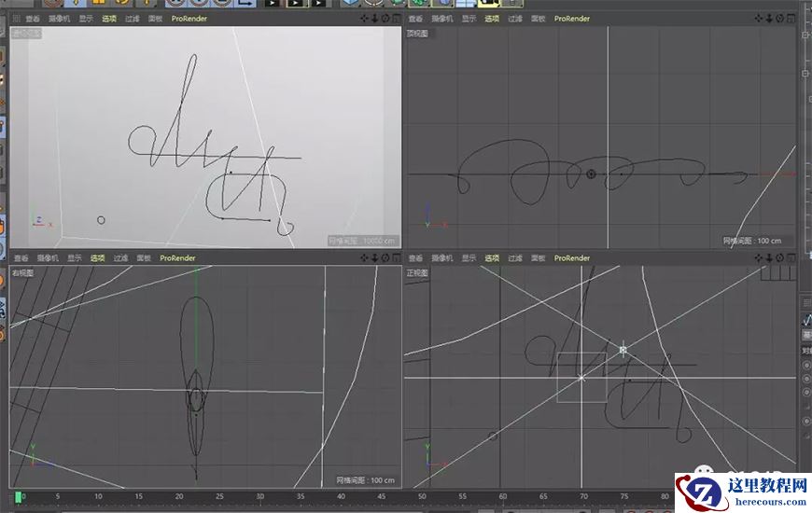Screen dimensions: 812x513
Task: Click the grip handle left of perspective viewport menu
Action: (x=16, y=19)
